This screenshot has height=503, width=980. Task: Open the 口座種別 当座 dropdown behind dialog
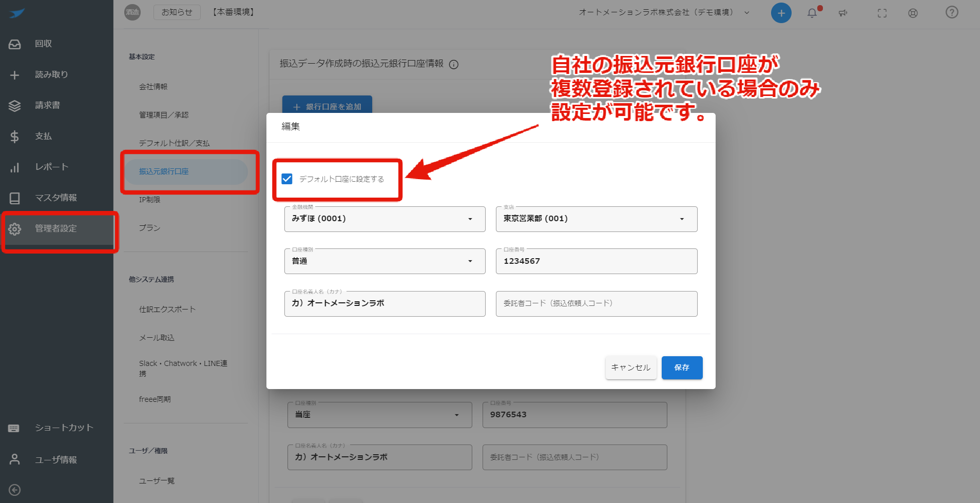pos(380,415)
